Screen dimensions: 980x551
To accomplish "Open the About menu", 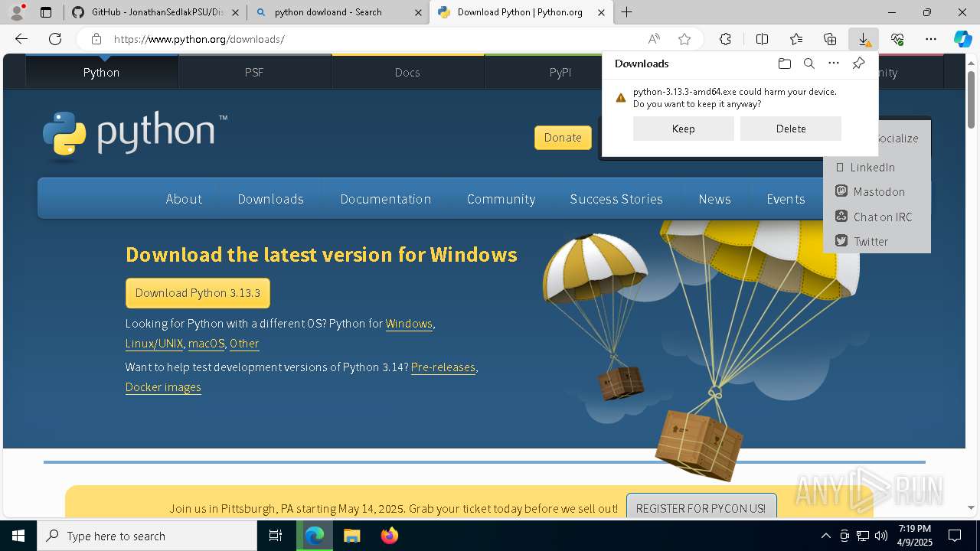I will coord(184,199).
